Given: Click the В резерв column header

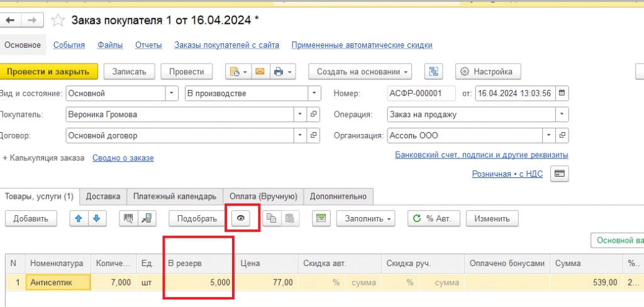Looking at the screenshot, I should point(200,264).
